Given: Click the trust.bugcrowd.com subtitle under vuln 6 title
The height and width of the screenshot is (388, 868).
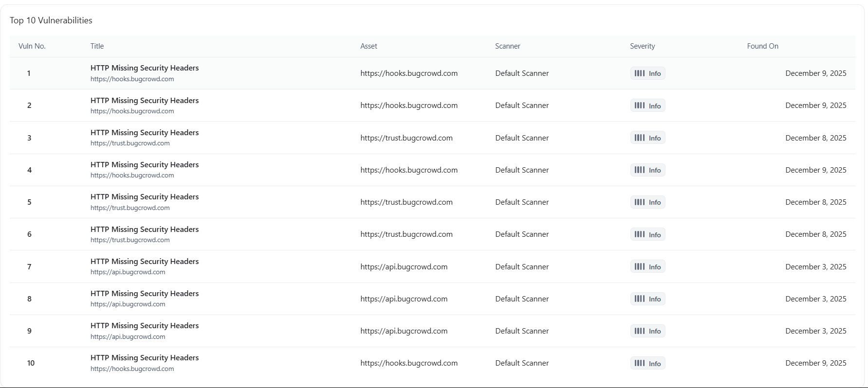Looking at the screenshot, I should pos(130,240).
